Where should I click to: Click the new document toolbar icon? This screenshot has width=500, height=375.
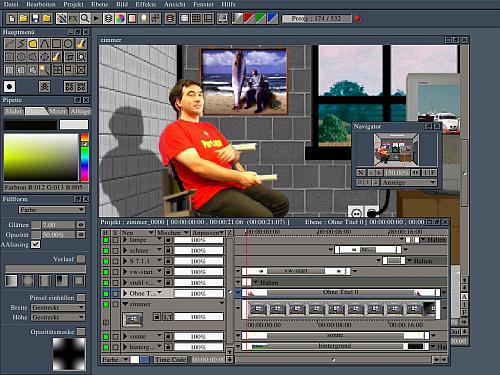coord(12,18)
